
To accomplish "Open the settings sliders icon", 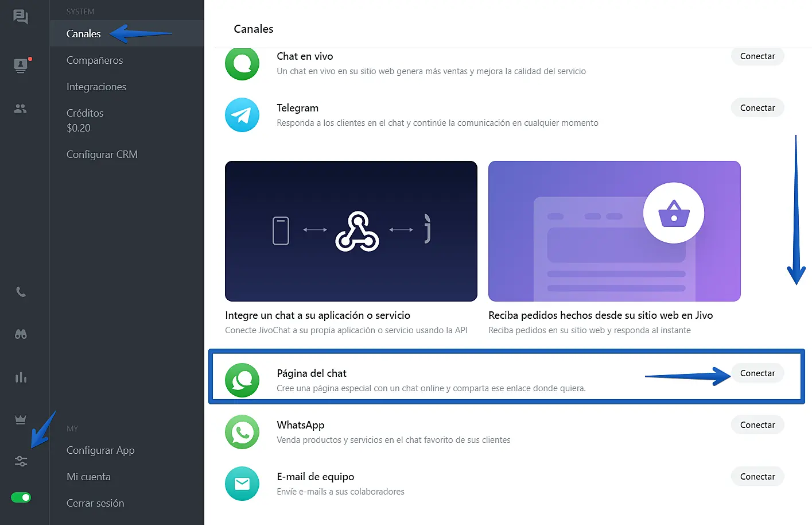I will pyautogui.click(x=21, y=461).
